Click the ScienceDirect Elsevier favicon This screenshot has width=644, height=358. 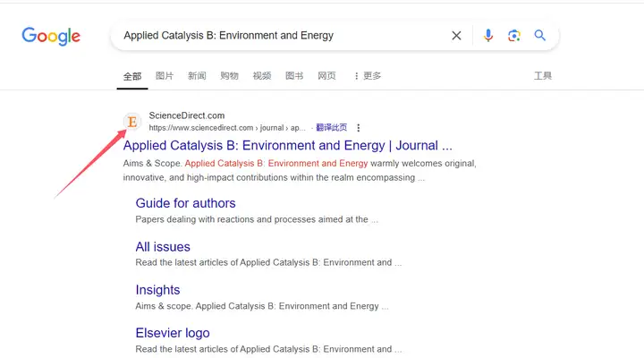coord(132,122)
